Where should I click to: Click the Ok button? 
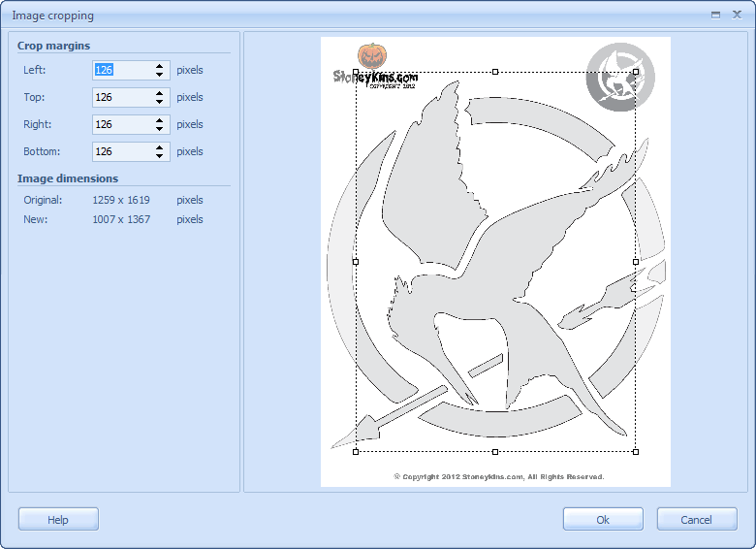(603, 519)
